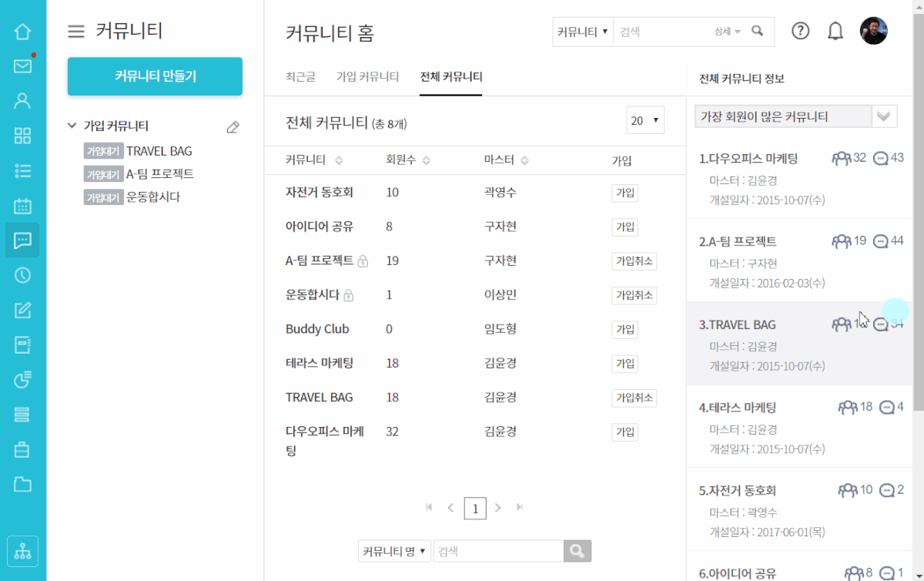Open the briefcase icon in the sidebar
Viewport: 924px width, 581px height.
click(x=22, y=449)
